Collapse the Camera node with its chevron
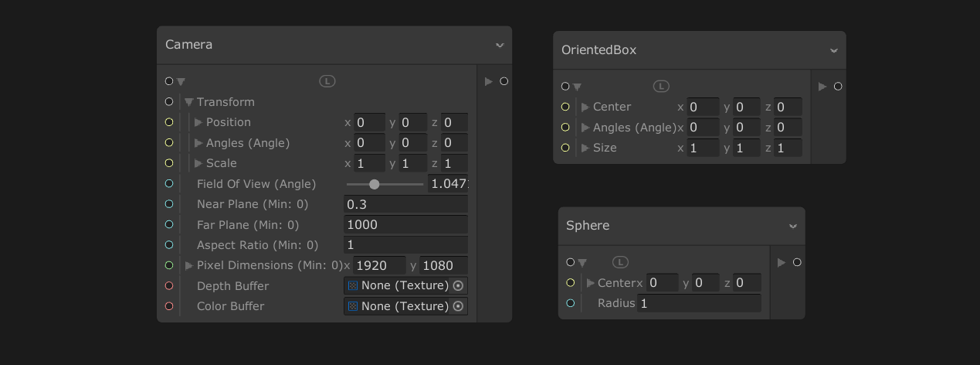The height and width of the screenshot is (365, 980). pos(500,45)
